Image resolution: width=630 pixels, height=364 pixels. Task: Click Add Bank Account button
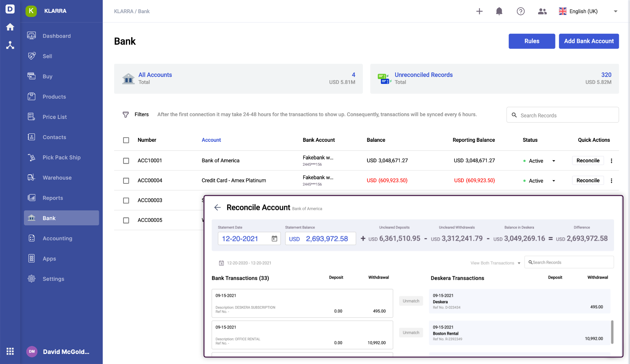[589, 41]
